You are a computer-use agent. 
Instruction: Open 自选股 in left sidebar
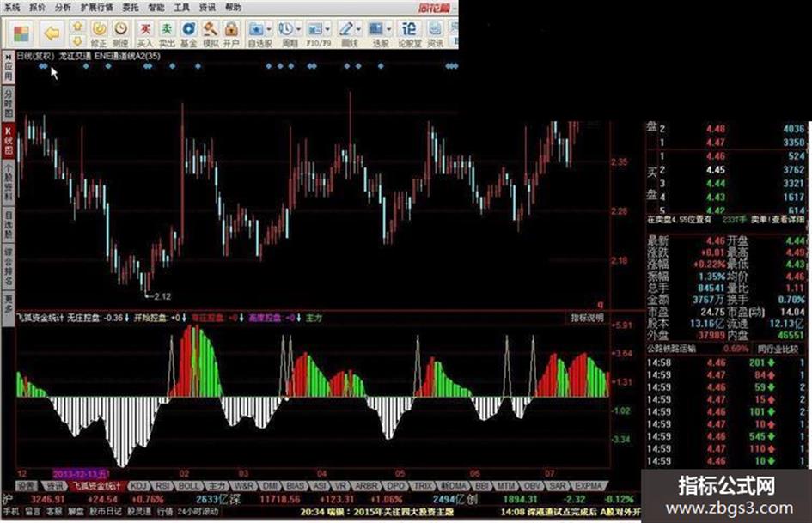pyautogui.click(x=9, y=223)
